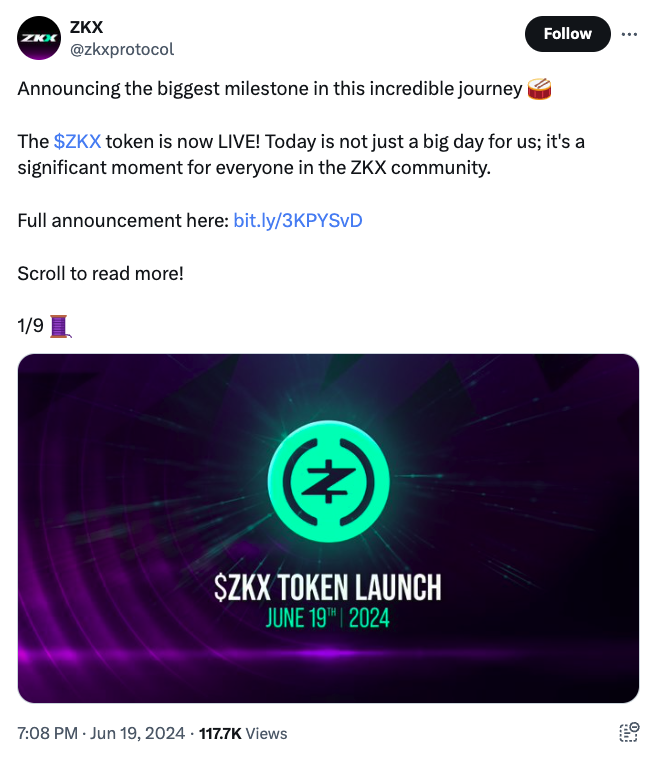Open the more options ellipsis menu
Screen dimensions: 658x759
click(x=629, y=33)
